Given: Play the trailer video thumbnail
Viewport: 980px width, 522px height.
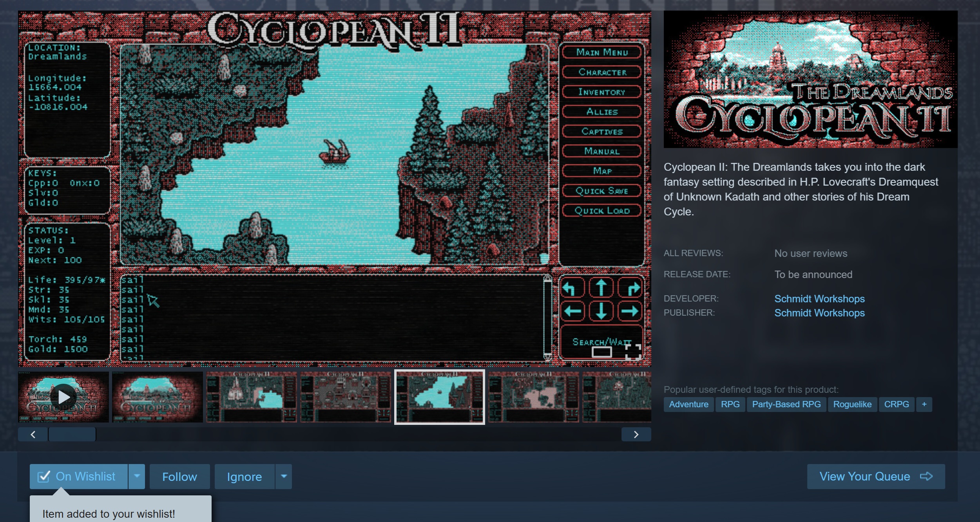Looking at the screenshot, I should coord(63,397).
